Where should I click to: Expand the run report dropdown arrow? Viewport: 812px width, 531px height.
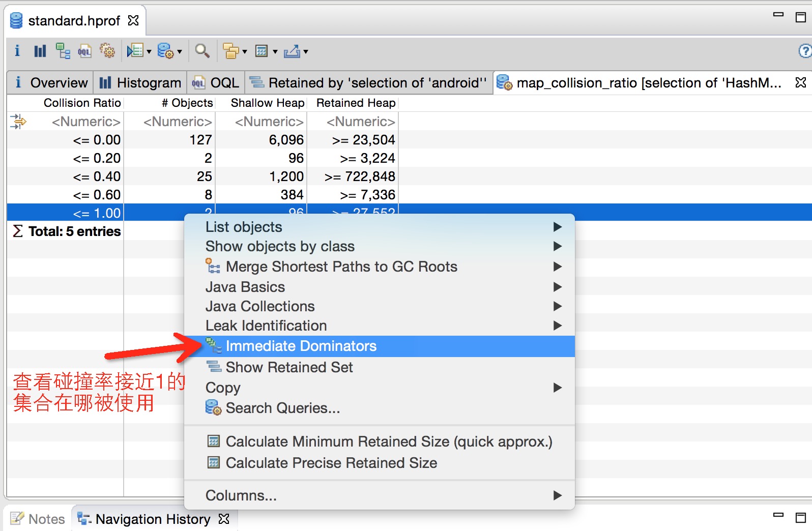(149, 51)
